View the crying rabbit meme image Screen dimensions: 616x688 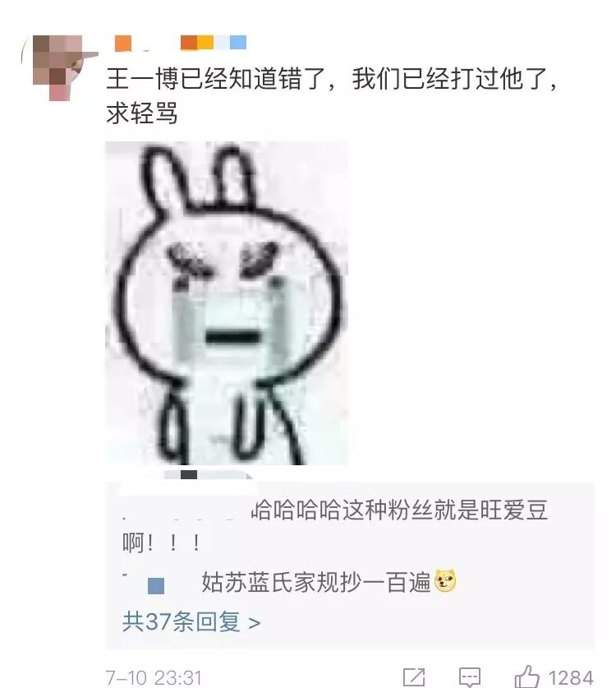pyautogui.click(x=227, y=302)
